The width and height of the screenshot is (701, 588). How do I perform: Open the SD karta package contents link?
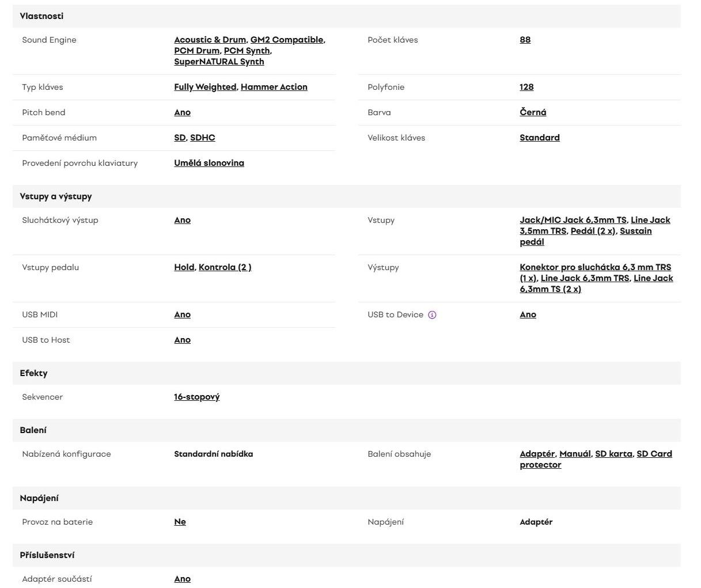pyautogui.click(x=613, y=454)
